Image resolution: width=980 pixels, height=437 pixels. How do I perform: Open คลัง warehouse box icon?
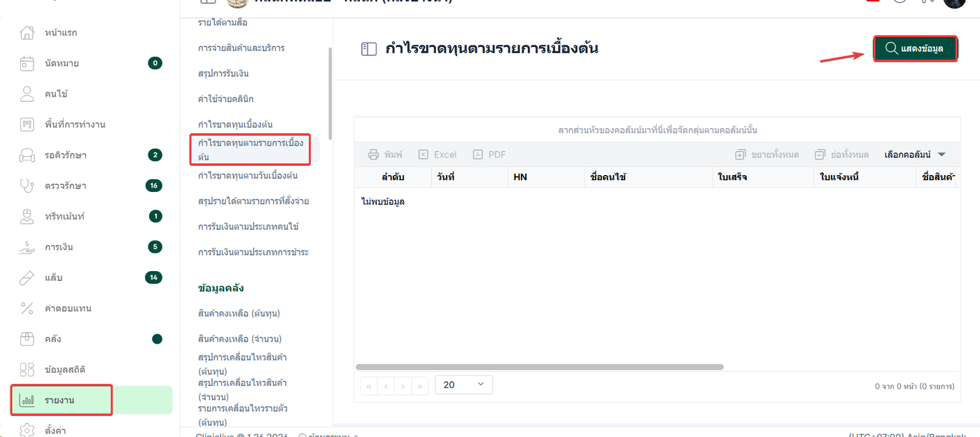click(x=27, y=339)
